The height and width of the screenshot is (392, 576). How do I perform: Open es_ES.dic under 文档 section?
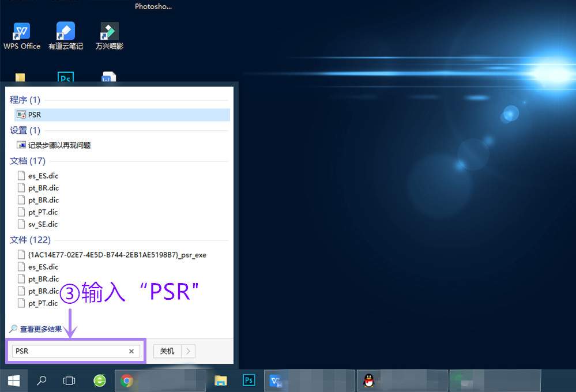click(38, 176)
